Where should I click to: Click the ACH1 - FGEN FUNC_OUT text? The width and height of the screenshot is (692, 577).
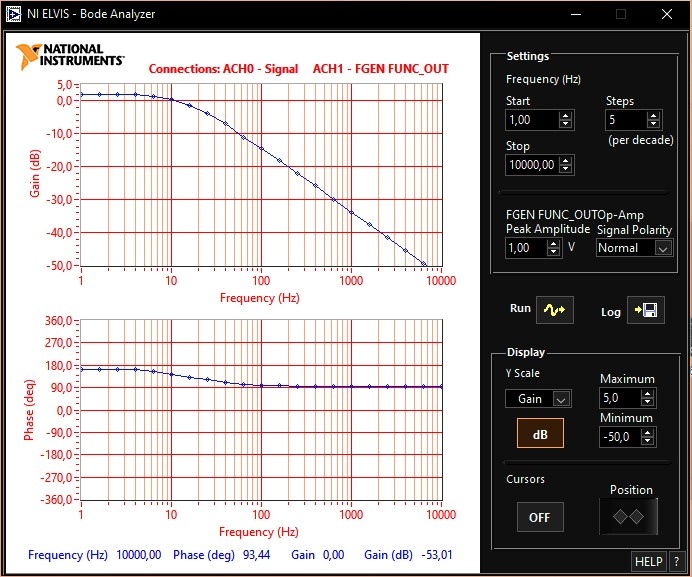(381, 69)
